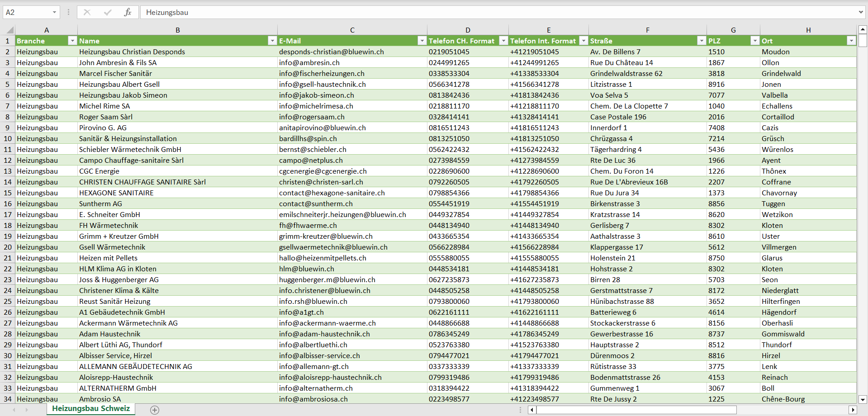Click vertical scrollbar down arrow
This screenshot has height=416, width=868.
pyautogui.click(x=863, y=399)
